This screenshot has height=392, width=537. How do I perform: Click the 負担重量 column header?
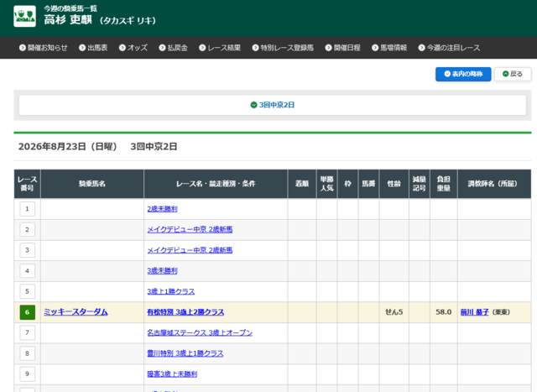[x=444, y=184]
